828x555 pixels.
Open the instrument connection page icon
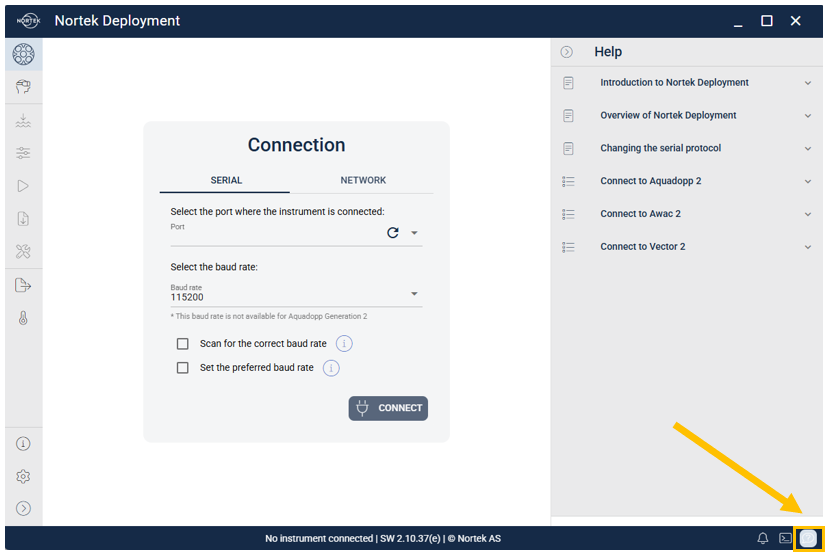[x=24, y=54]
